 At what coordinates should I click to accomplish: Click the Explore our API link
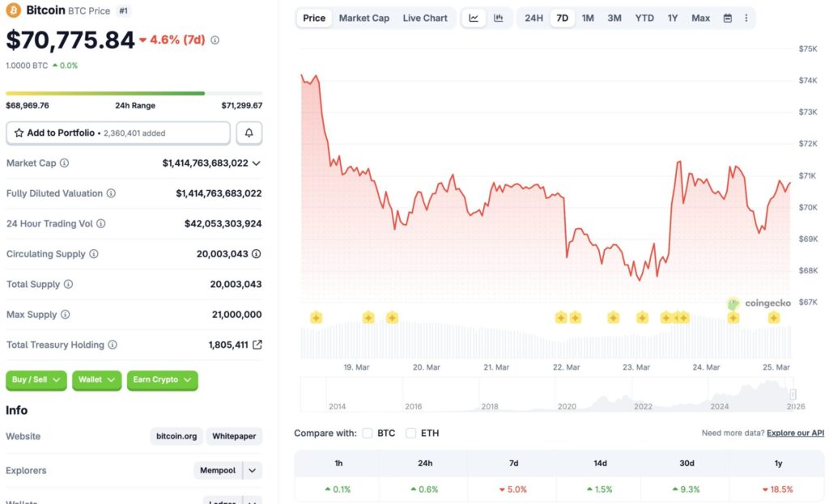[794, 433]
